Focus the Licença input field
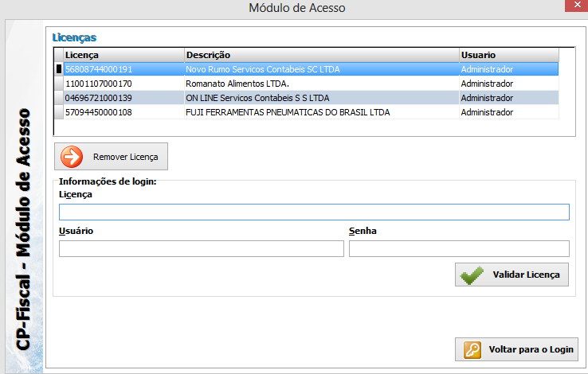 tap(314, 212)
